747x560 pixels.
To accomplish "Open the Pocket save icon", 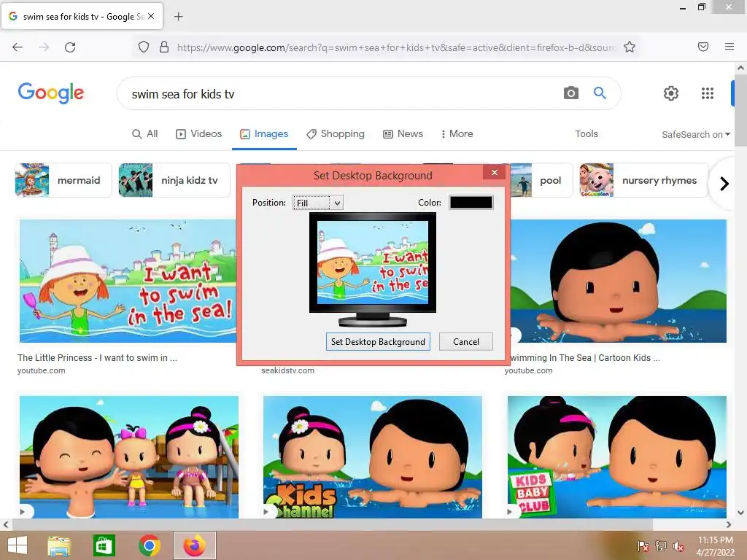I will click(703, 47).
